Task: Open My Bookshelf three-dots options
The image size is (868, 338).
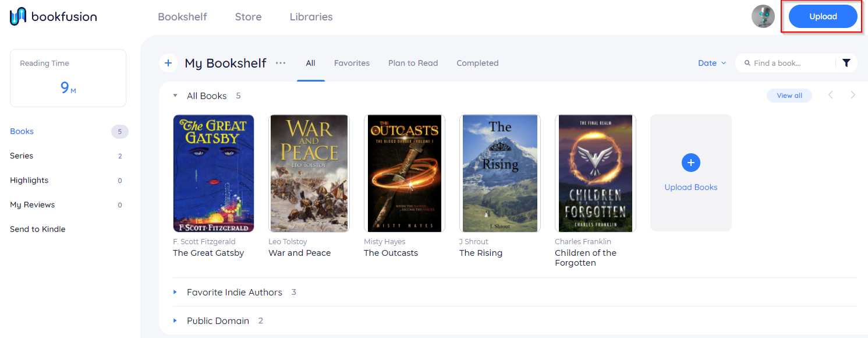Action: click(281, 63)
